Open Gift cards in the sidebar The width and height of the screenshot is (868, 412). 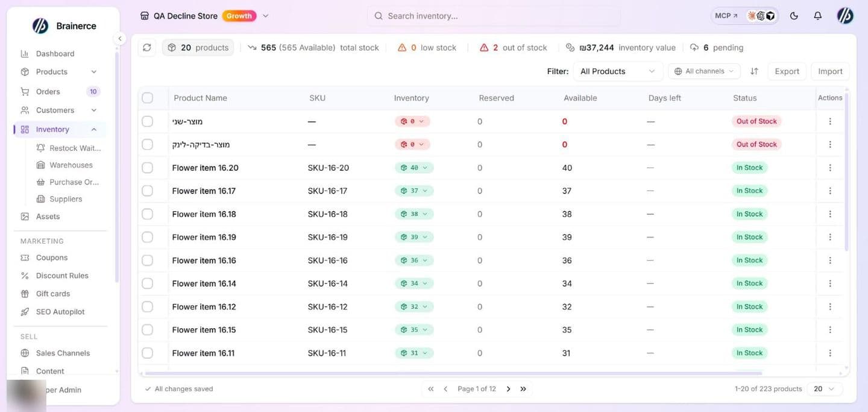pos(53,294)
